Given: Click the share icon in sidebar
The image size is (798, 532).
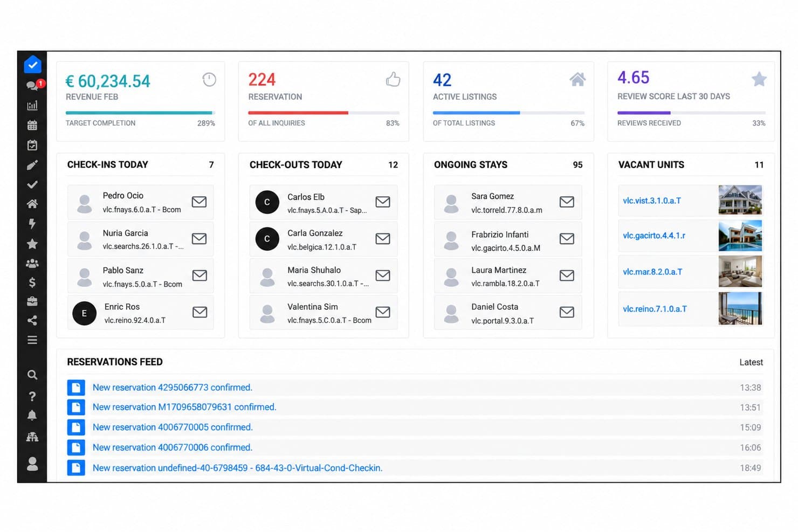Looking at the screenshot, I should 32,321.
